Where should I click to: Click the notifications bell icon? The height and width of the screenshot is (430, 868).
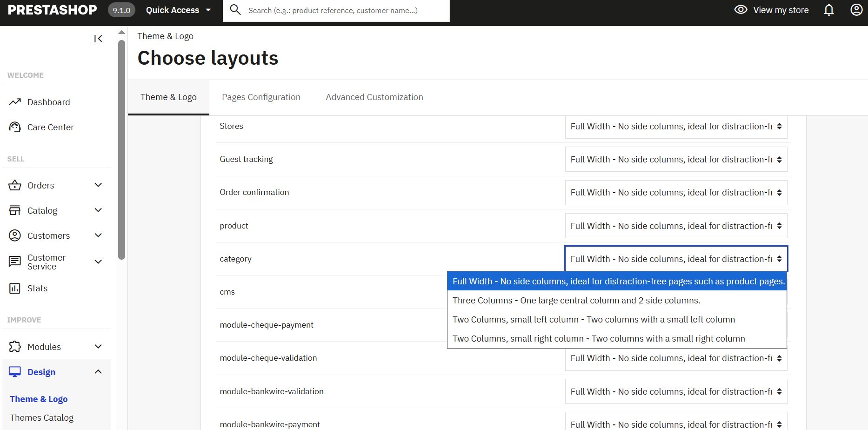click(828, 10)
